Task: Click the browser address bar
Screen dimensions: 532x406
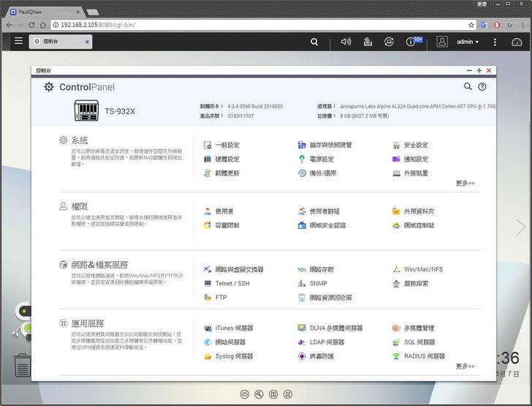Action: click(x=256, y=24)
